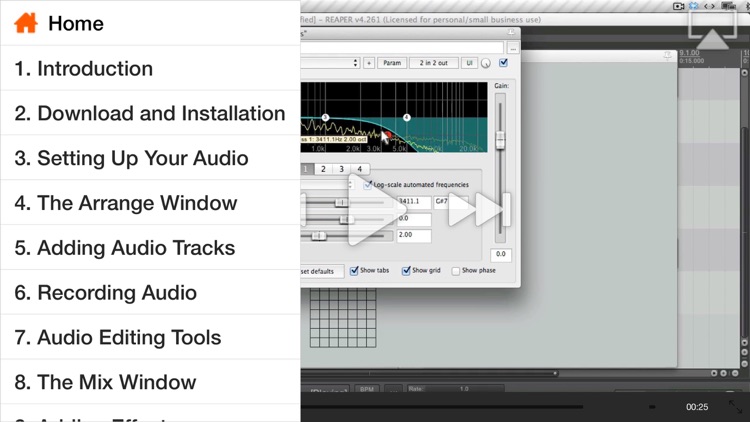This screenshot has width=750, height=422.
Task: Click the master gain 0.0 value field
Action: pos(500,255)
